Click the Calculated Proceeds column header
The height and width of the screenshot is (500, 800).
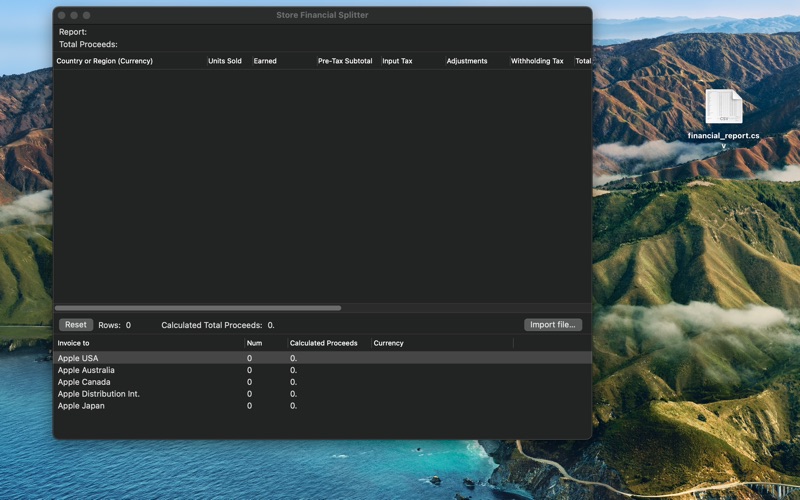[x=329, y=343]
